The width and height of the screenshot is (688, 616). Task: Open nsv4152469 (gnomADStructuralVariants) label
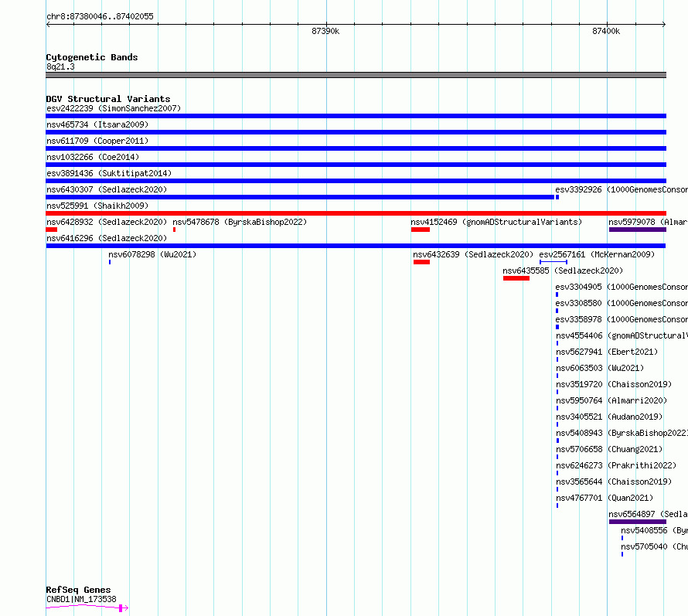click(496, 222)
